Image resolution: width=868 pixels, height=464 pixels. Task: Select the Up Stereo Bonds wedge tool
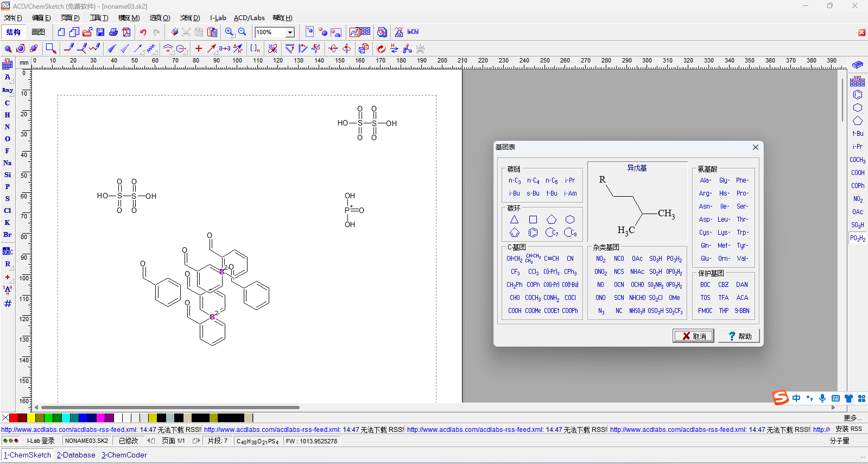(x=112, y=48)
